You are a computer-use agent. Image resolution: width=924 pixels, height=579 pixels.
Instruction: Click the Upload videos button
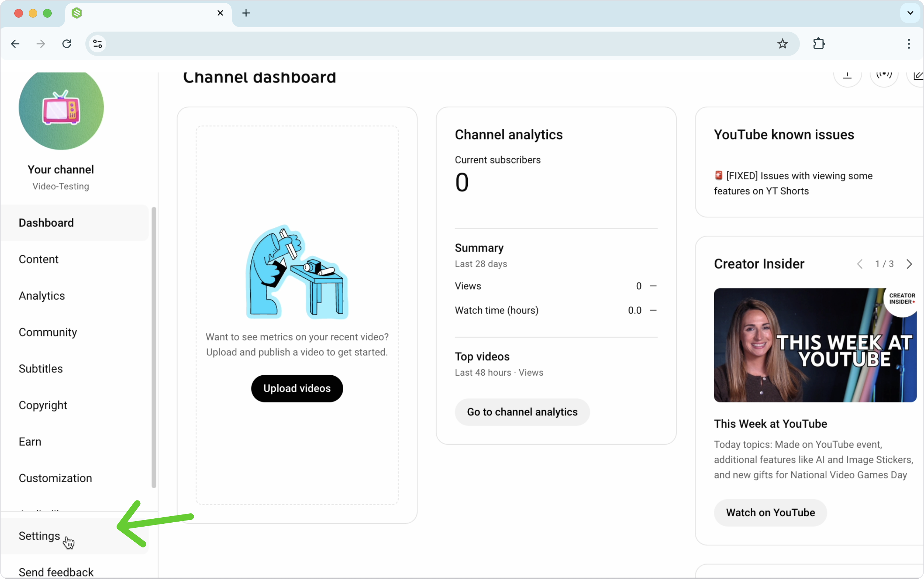297,388
